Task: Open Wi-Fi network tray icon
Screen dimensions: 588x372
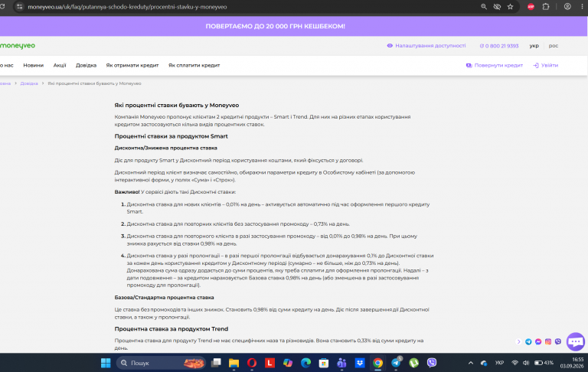Action: (x=514, y=363)
